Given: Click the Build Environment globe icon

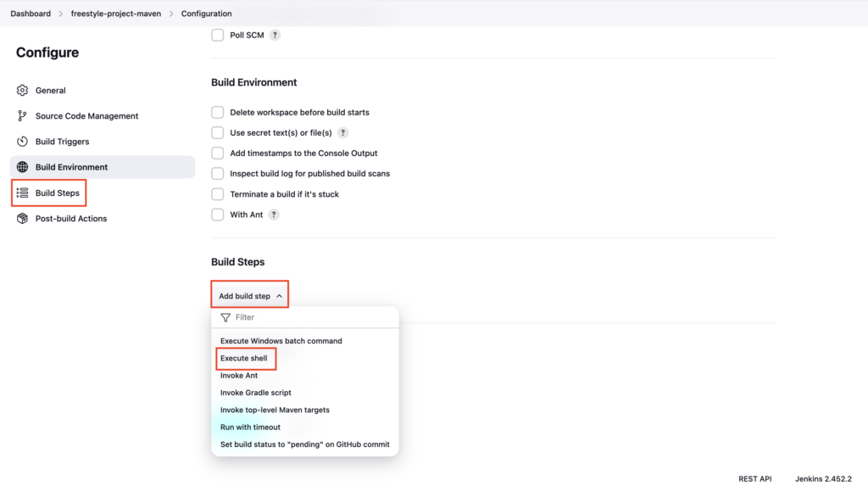Looking at the screenshot, I should pyautogui.click(x=22, y=167).
